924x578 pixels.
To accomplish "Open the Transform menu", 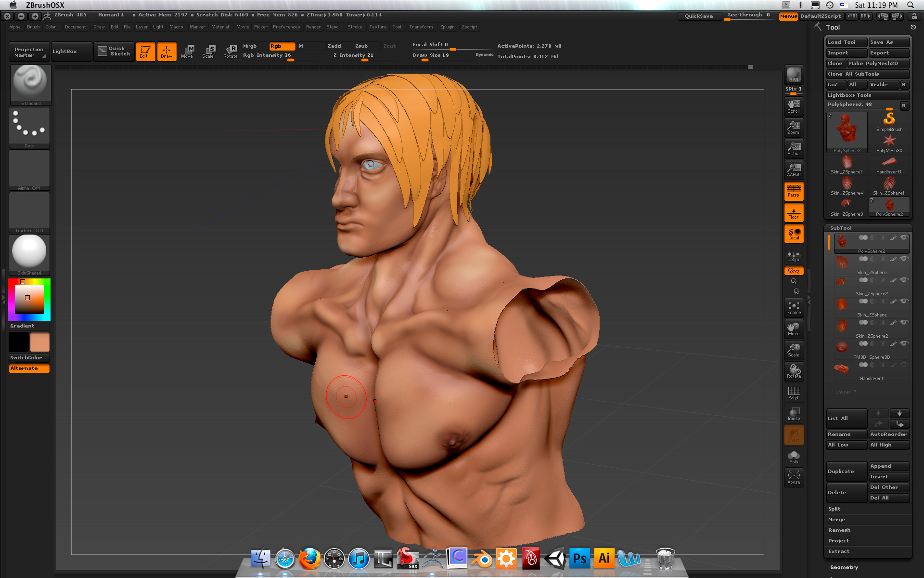I will (x=421, y=27).
